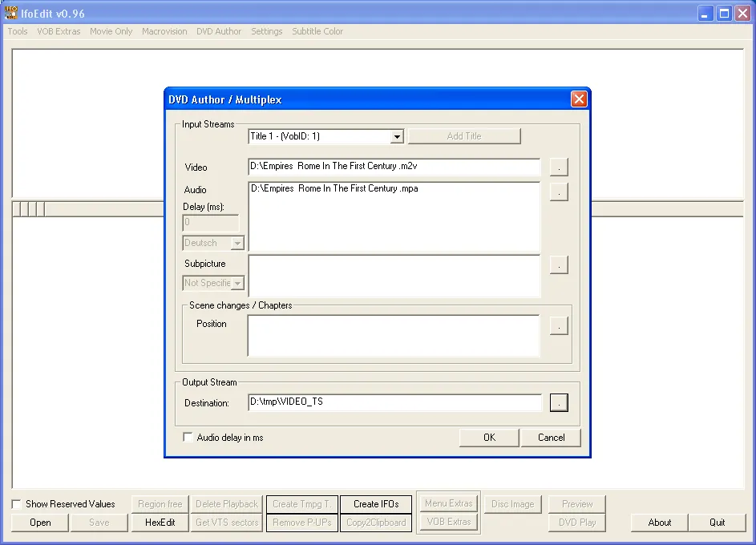Click the OK button in the dialog
This screenshot has width=756, height=545.
(x=489, y=438)
